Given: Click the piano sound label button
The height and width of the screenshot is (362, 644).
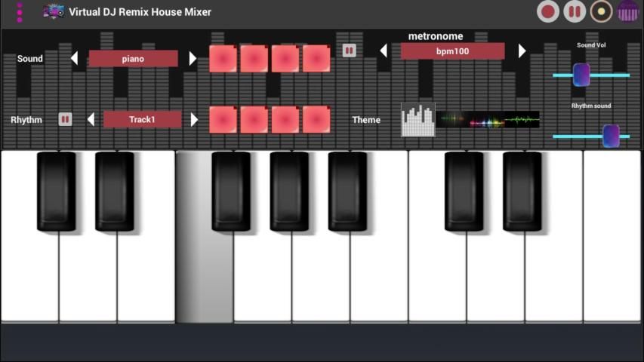Looking at the screenshot, I should 133,58.
